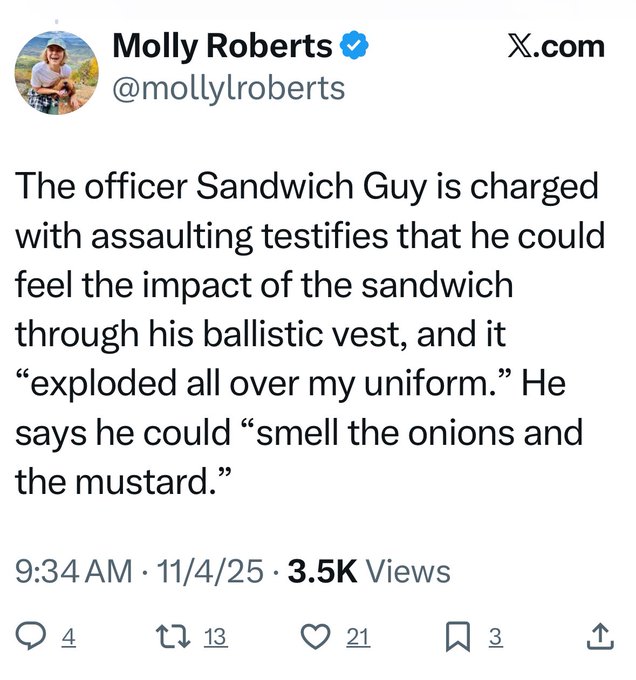This screenshot has width=636, height=680.
Task: Click the blue verified checkmark badge
Action: click(x=355, y=46)
